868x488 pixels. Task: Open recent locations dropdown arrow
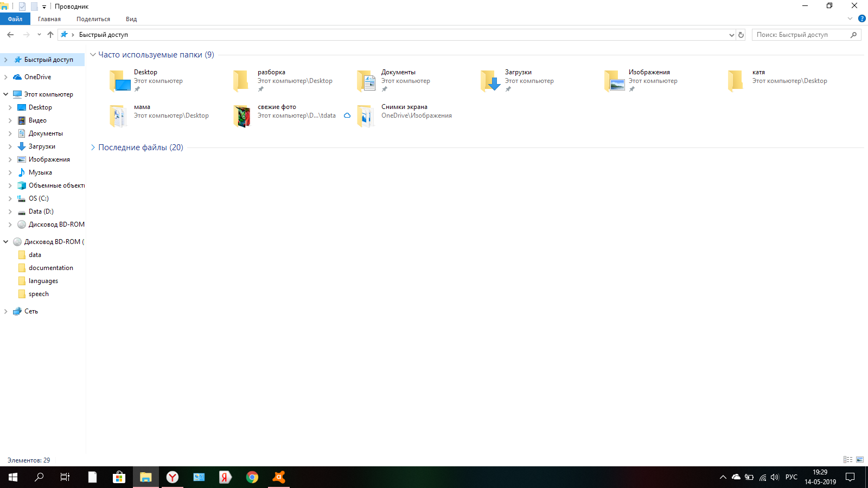tap(39, 35)
